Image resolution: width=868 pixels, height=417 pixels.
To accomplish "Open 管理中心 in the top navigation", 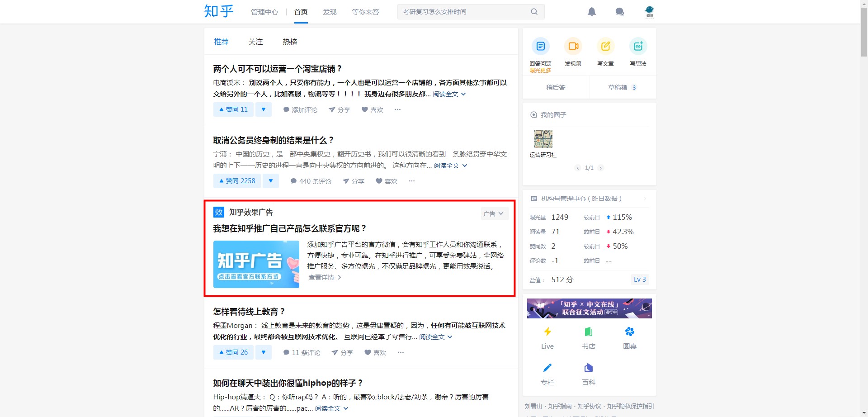I will pos(264,12).
